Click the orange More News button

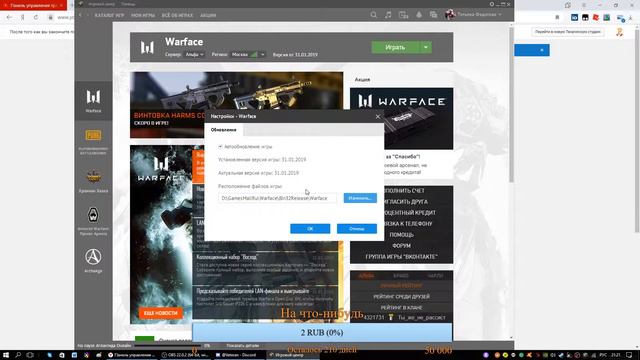click(161, 313)
